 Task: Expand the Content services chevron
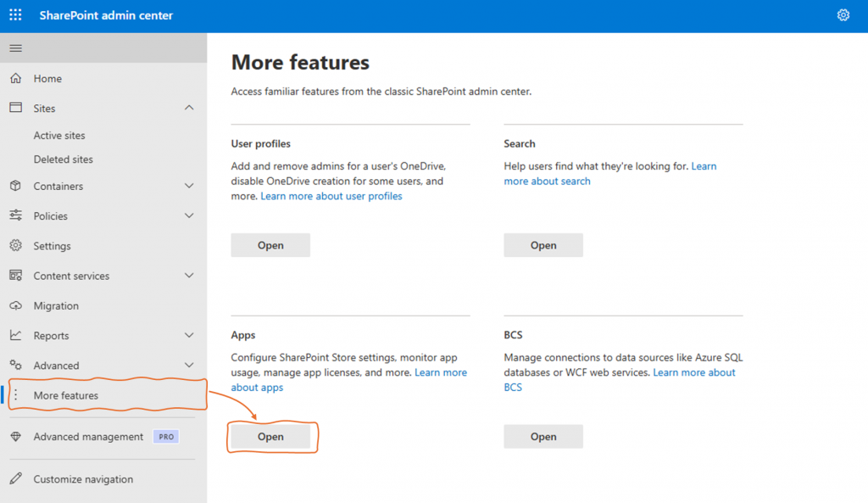point(189,276)
